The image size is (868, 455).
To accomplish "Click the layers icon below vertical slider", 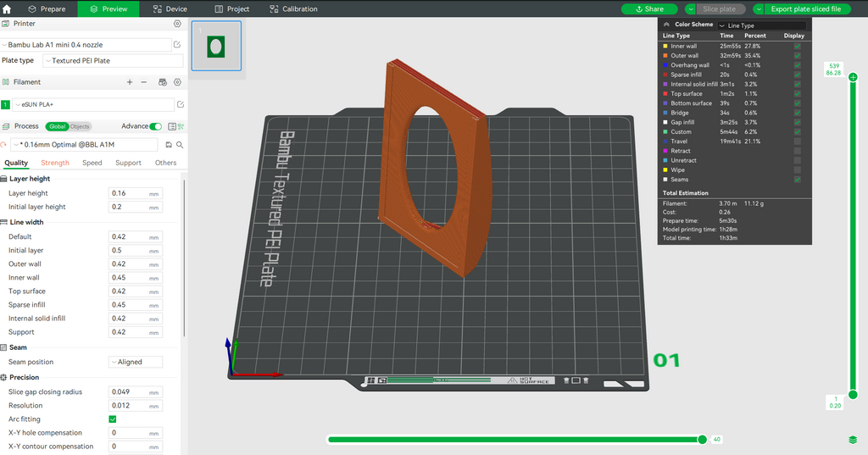I will (853, 440).
